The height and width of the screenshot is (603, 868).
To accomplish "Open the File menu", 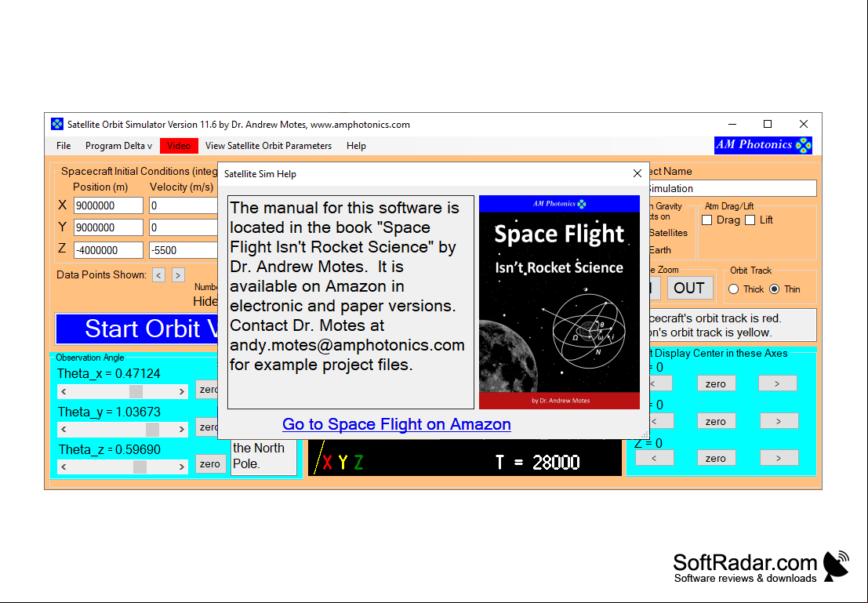I will coord(64,146).
